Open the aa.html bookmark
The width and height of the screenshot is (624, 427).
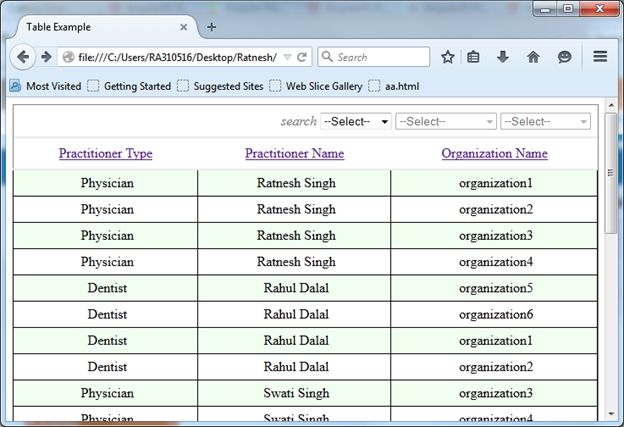point(394,86)
